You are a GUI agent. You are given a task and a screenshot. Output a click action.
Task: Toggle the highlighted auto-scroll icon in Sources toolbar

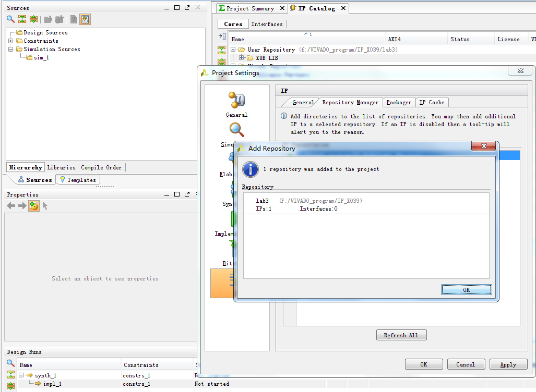point(85,19)
